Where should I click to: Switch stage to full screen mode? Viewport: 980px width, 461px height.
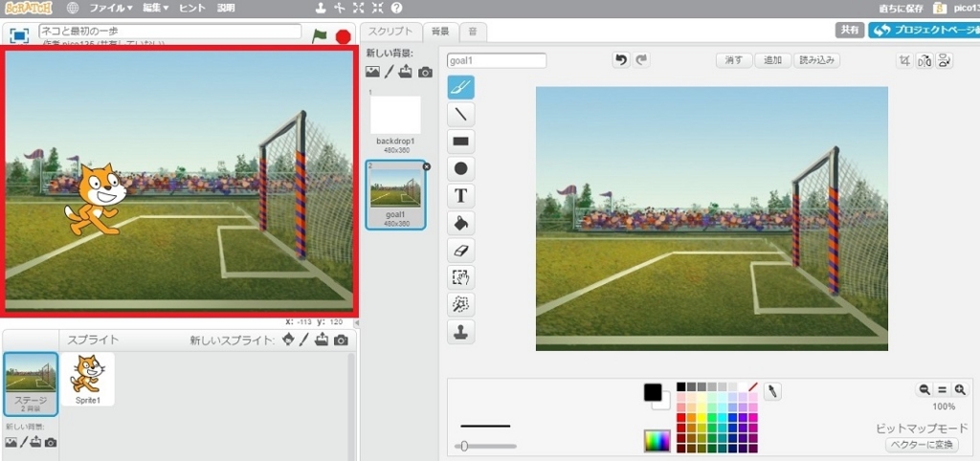19,36
